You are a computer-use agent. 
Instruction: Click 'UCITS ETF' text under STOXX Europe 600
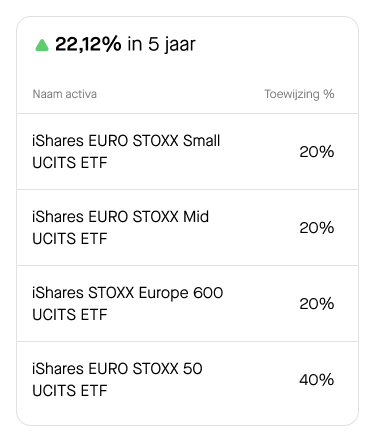pyautogui.click(x=70, y=315)
